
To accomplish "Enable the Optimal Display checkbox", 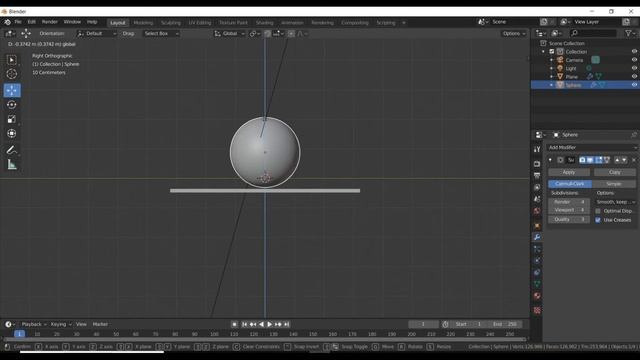I will (598, 211).
